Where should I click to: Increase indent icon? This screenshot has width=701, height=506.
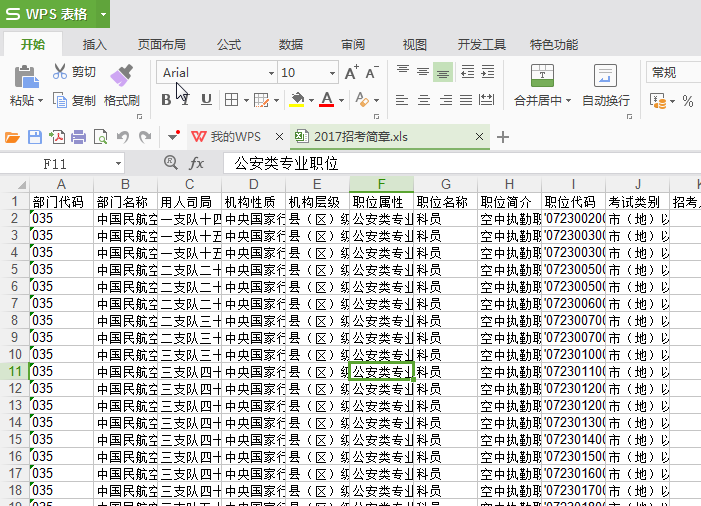(488, 72)
